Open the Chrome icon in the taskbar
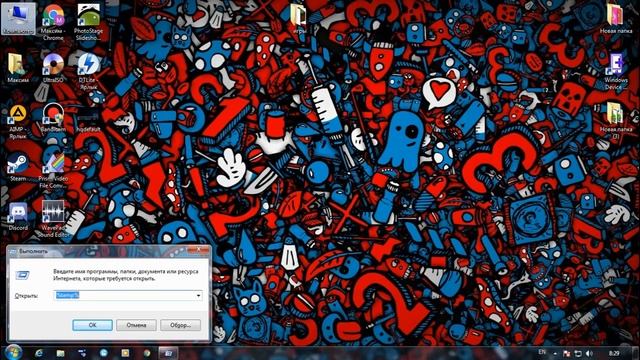Image resolution: width=640 pixels, height=360 pixels. [x=147, y=353]
